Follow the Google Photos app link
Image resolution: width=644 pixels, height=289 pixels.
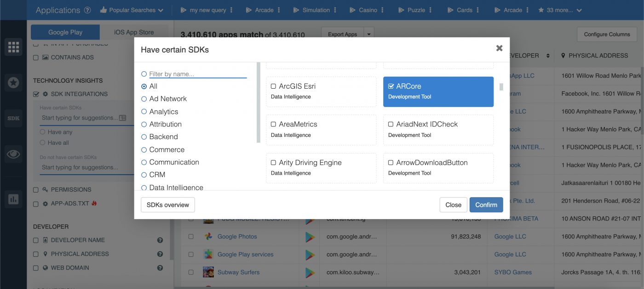pyautogui.click(x=238, y=237)
